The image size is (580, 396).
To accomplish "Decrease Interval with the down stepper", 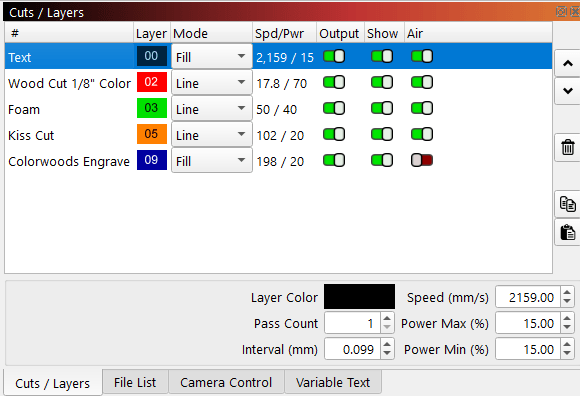I will click(x=387, y=354).
